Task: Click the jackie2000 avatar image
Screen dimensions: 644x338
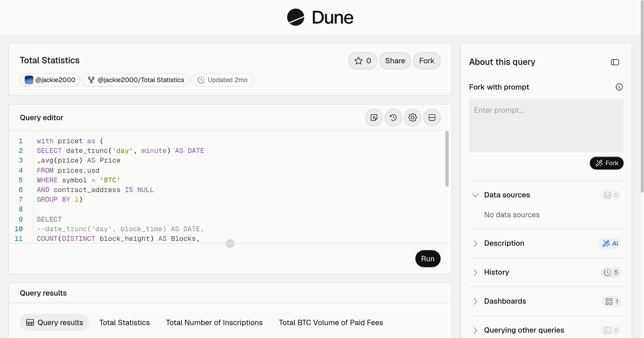Action: click(29, 80)
